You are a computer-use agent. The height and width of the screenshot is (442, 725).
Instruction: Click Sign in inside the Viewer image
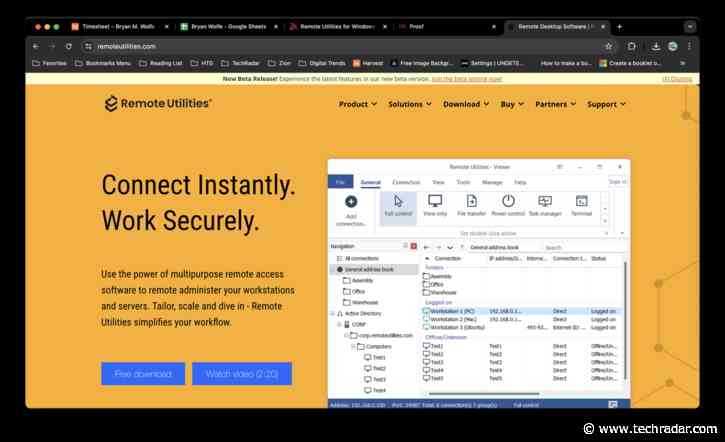(617, 182)
